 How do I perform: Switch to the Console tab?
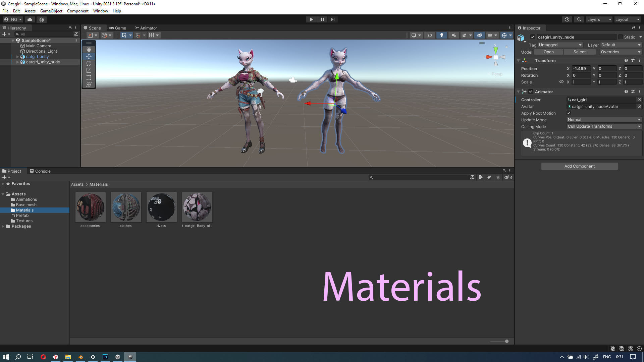[40, 171]
